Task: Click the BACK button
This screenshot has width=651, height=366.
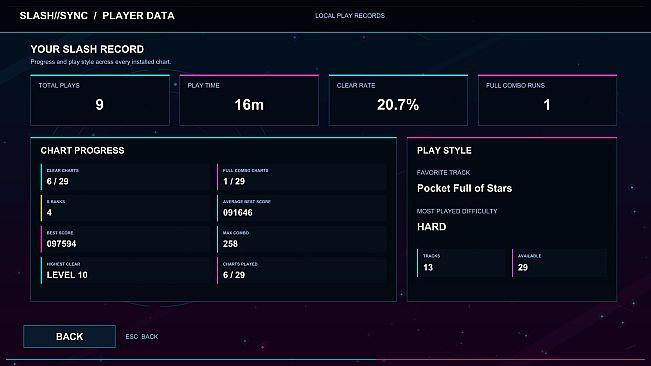Action: coord(69,336)
